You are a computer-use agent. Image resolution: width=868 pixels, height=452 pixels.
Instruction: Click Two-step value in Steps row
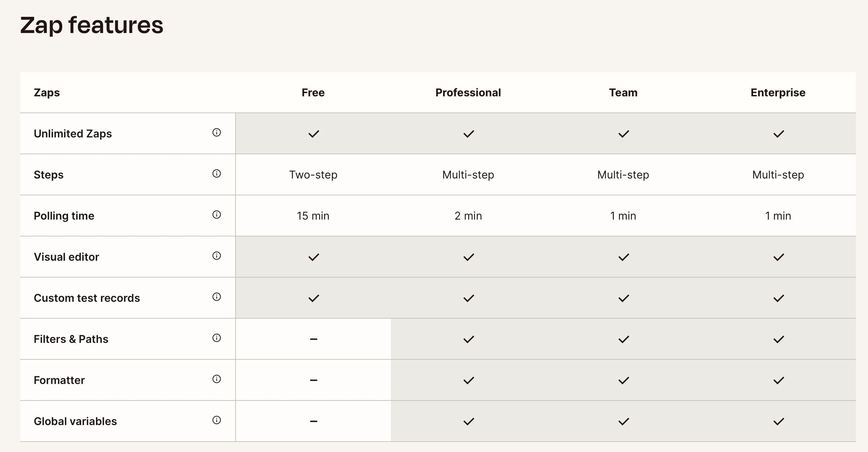[x=313, y=175]
